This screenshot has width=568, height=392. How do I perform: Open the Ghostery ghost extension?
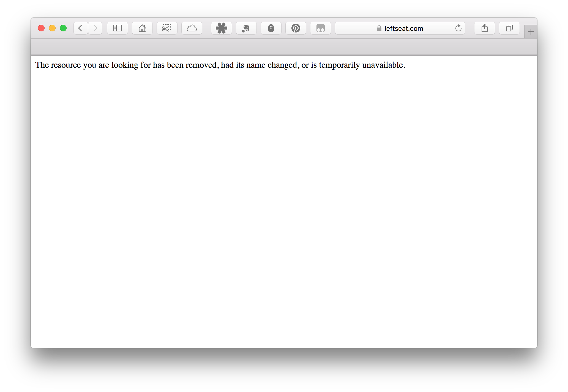click(x=271, y=28)
